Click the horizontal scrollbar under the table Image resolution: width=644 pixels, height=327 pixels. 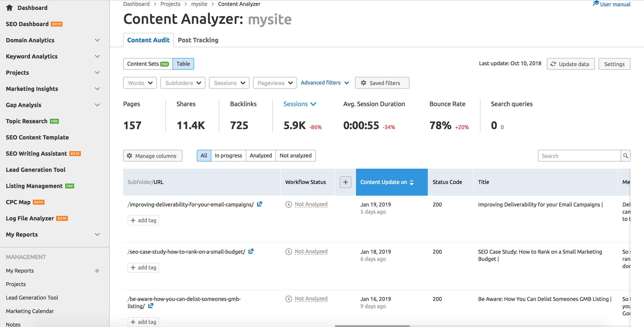372,326
